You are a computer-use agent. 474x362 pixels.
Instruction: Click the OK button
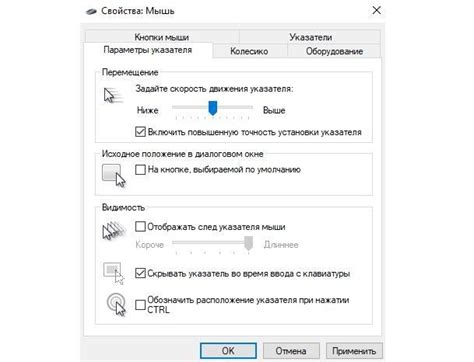(228, 351)
